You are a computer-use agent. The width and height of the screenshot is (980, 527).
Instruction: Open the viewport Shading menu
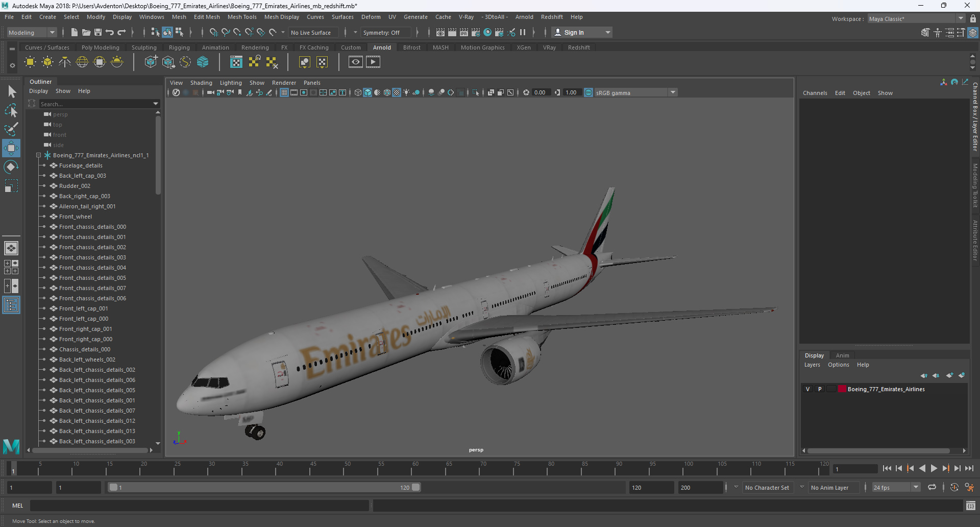[x=201, y=83]
